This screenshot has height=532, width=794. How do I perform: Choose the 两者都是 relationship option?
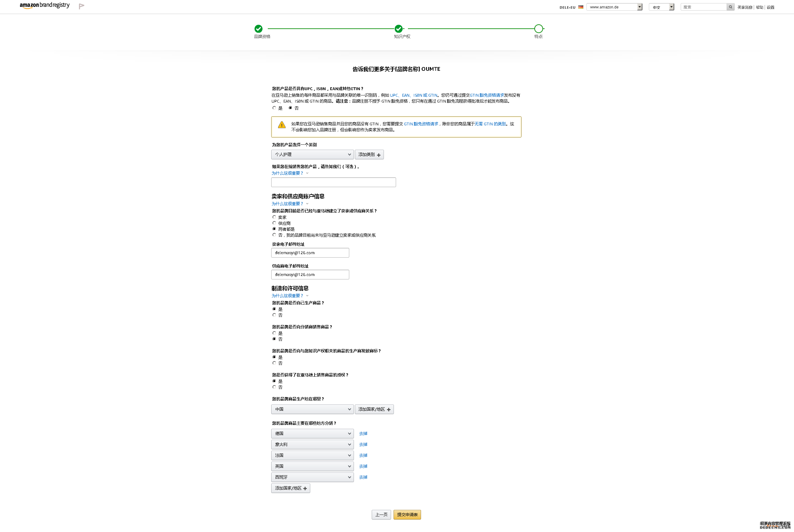tap(274, 229)
